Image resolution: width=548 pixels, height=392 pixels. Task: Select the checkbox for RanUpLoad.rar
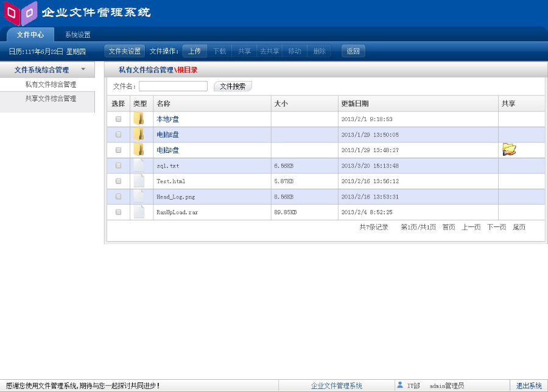118,211
